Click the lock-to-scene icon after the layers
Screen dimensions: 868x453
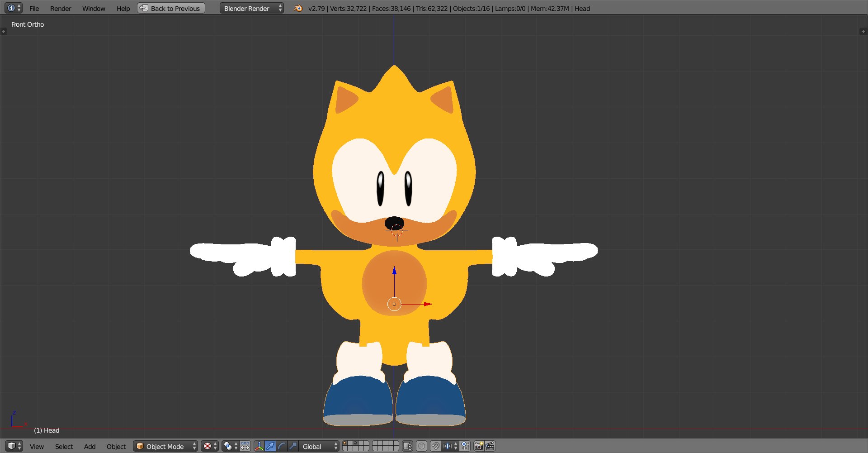(407, 446)
